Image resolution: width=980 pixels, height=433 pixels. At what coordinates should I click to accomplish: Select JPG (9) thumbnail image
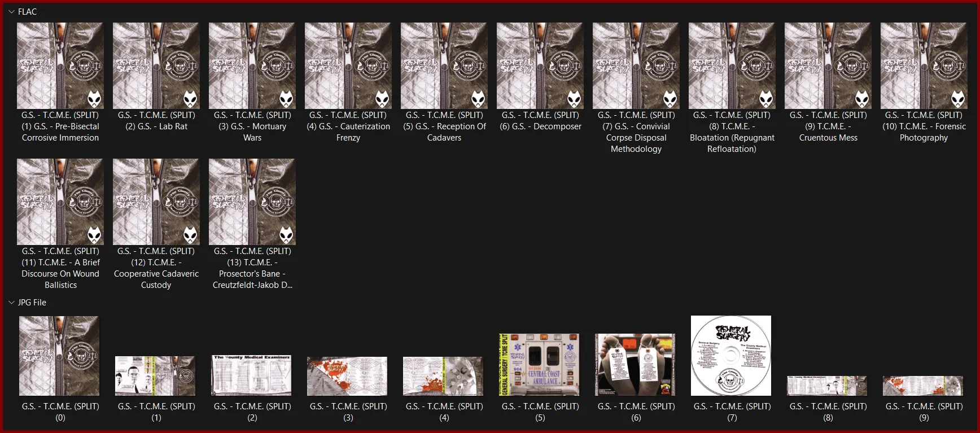(923, 386)
